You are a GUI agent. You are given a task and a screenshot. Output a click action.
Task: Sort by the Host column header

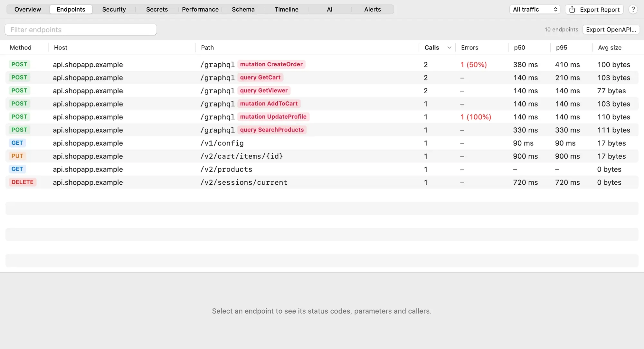click(x=61, y=48)
